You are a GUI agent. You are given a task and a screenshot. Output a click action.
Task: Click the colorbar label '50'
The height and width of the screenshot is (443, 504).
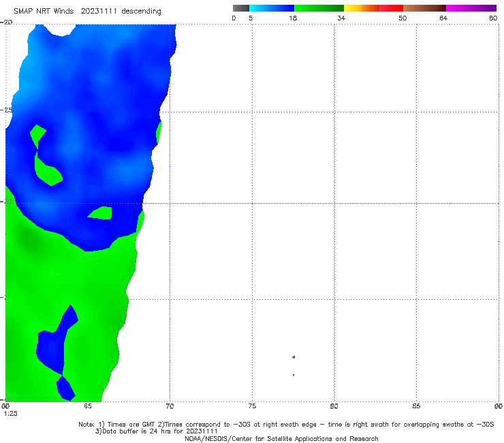pos(403,18)
